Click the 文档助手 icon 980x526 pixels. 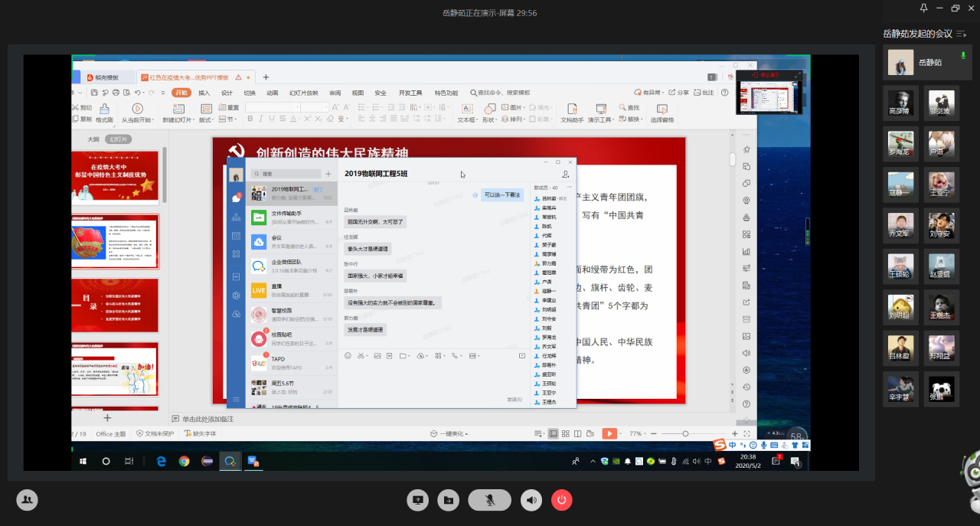(x=572, y=113)
